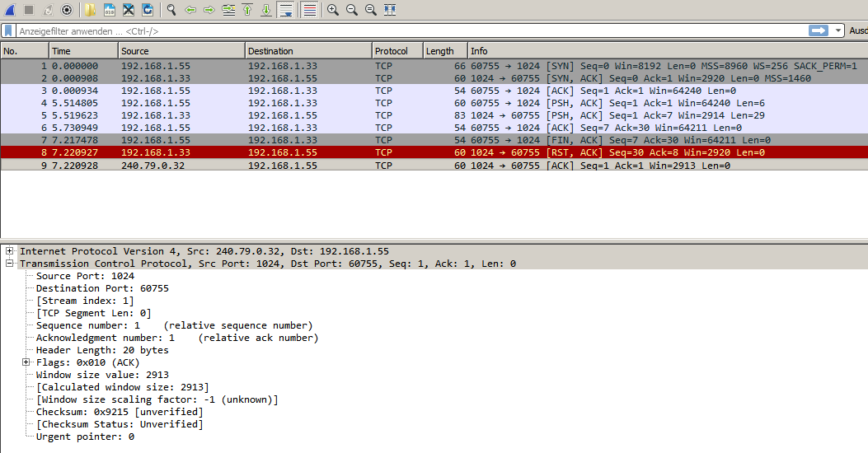The width and height of the screenshot is (868, 453).
Task: Select packet 4 with Len=6
Action: click(x=434, y=103)
